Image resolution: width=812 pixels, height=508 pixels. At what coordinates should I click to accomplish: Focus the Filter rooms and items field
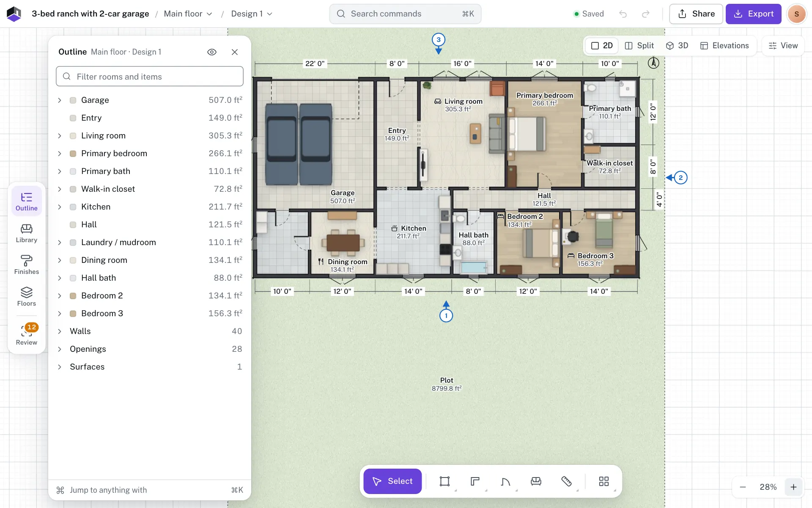click(150, 77)
